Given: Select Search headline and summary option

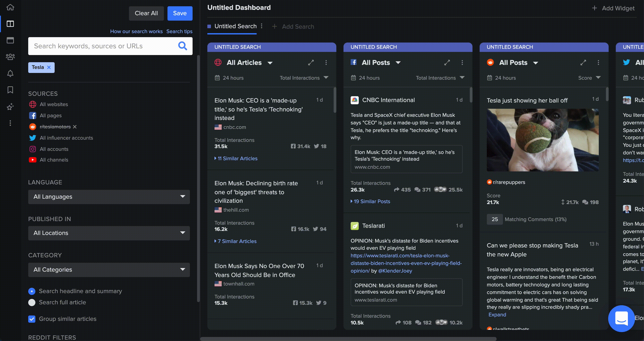Looking at the screenshot, I should pos(32,291).
